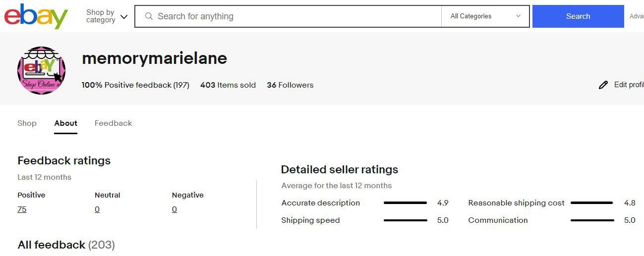Open the neutral feedback count link

pyautogui.click(x=97, y=209)
